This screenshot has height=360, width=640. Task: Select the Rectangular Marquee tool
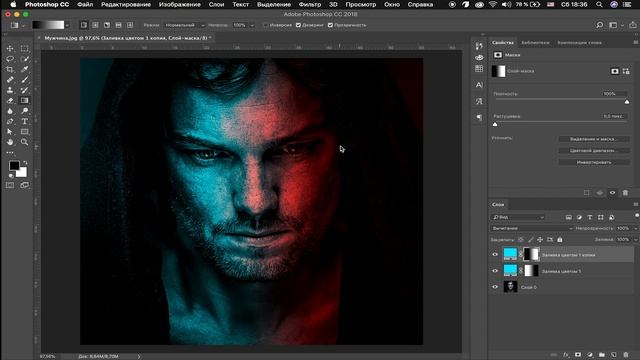24,48
